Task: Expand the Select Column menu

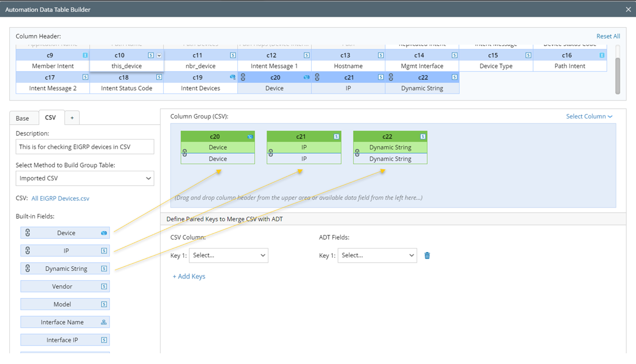Action: click(x=589, y=117)
